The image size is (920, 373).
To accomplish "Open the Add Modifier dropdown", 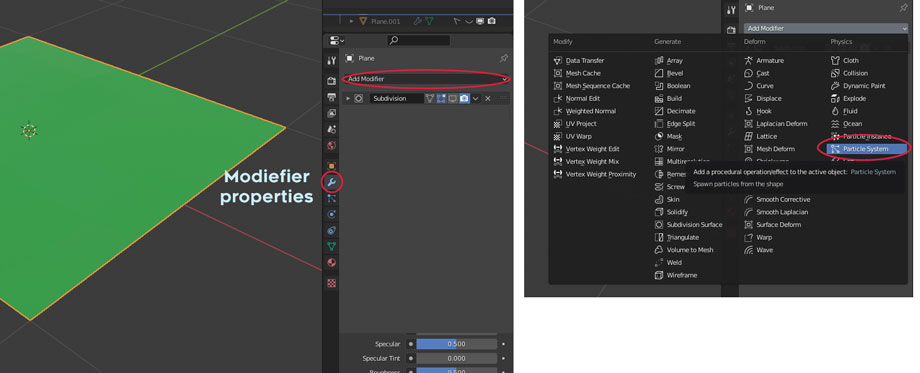I will [x=428, y=79].
